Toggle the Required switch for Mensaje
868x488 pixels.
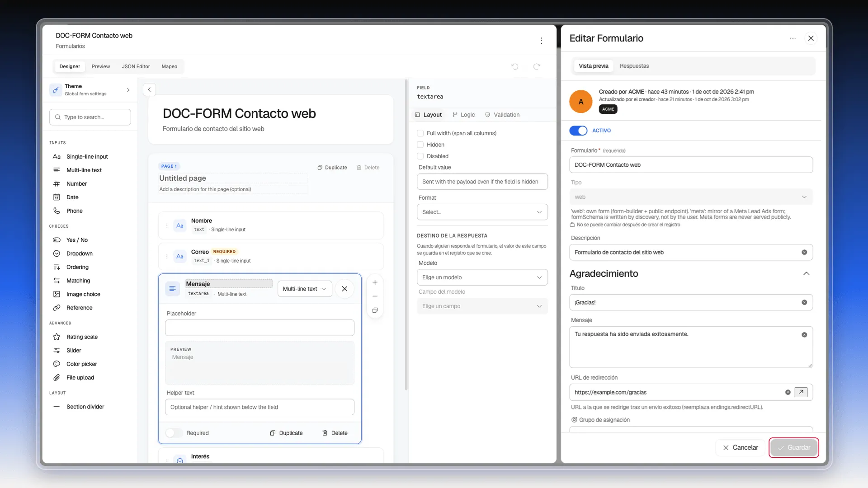tap(174, 433)
